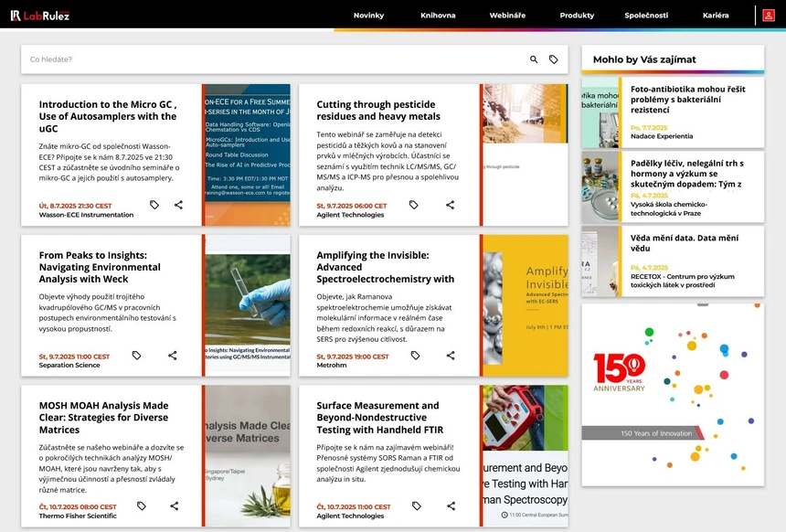The height and width of the screenshot is (532, 786).
Task: Click the search magnifier icon
Action: (x=534, y=59)
